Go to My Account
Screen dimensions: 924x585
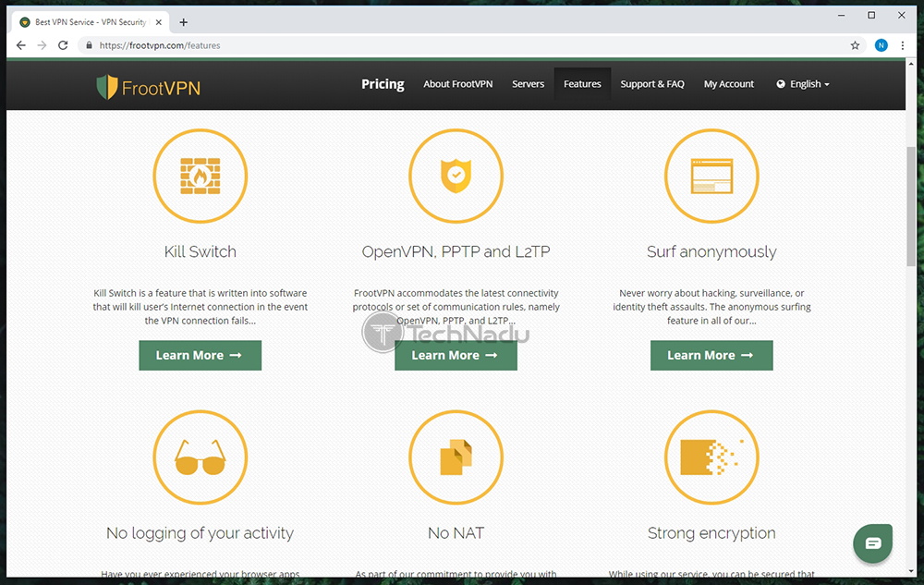pyautogui.click(x=729, y=84)
